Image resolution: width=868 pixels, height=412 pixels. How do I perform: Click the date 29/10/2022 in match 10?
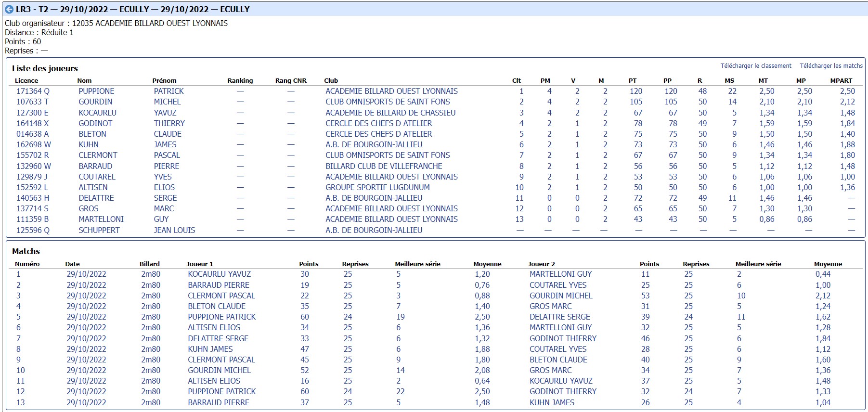pyautogui.click(x=86, y=370)
